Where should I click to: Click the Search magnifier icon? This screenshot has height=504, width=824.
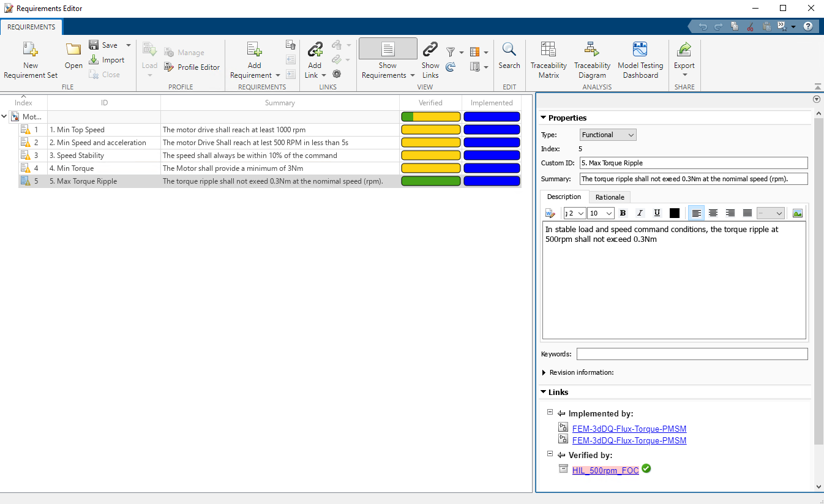coord(509,49)
